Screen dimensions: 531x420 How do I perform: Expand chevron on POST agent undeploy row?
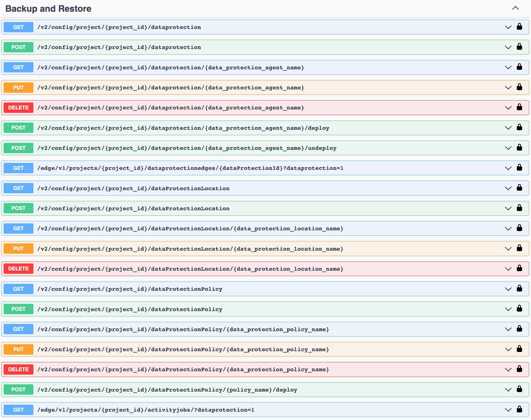[508, 148]
